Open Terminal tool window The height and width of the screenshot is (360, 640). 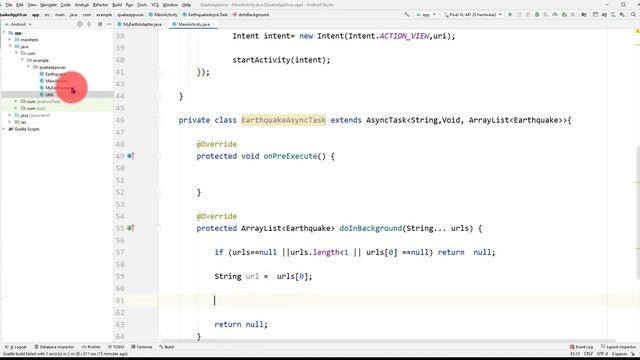[142, 347]
